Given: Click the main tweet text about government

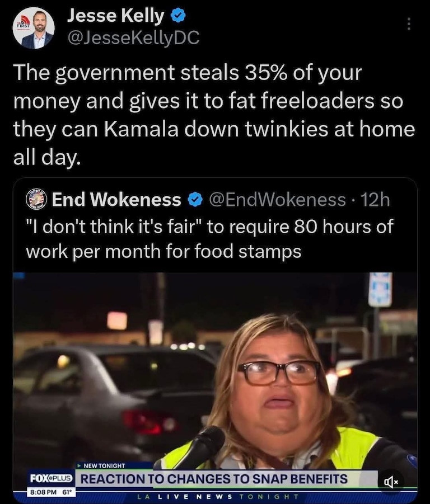Looking at the screenshot, I should coord(214,115).
